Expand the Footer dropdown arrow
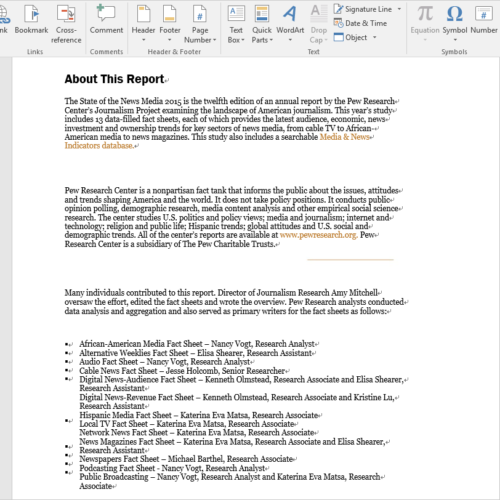The width and height of the screenshot is (500, 500). coord(170,40)
